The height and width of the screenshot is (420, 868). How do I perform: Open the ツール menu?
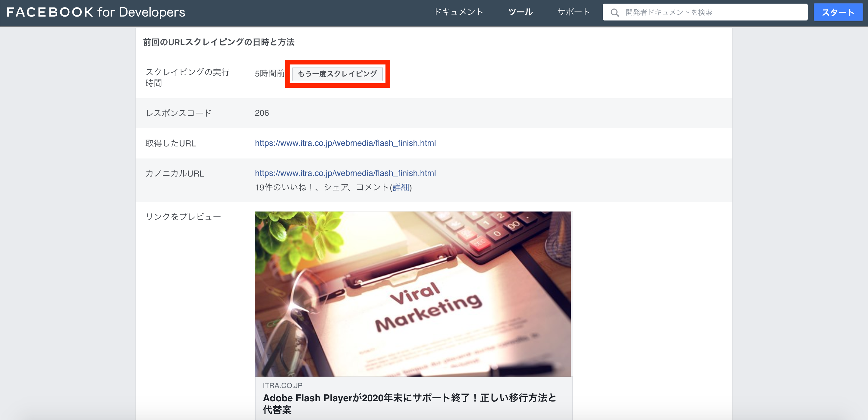(520, 12)
